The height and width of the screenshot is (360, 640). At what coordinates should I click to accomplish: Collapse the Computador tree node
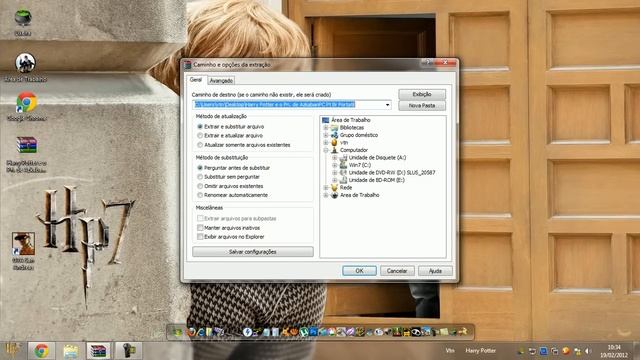[x=326, y=150]
